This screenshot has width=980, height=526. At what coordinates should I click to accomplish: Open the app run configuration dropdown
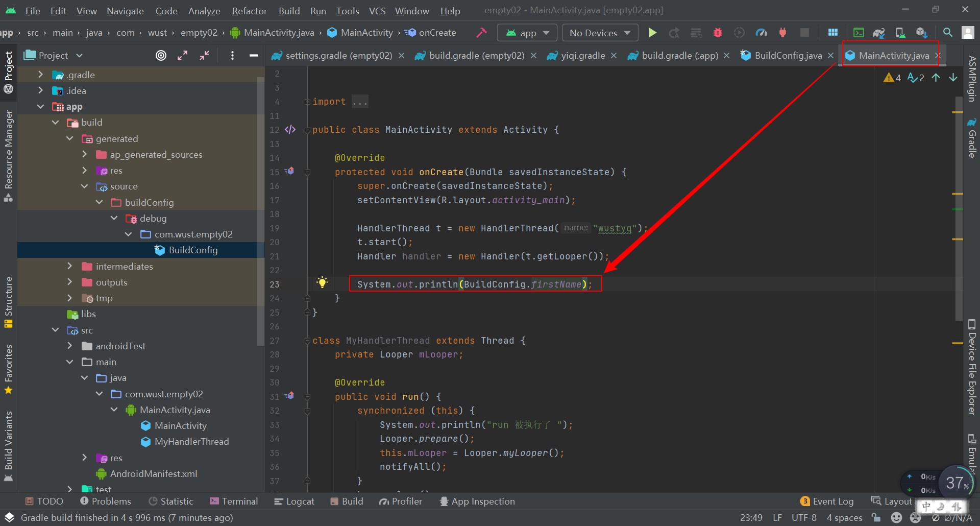click(x=527, y=32)
